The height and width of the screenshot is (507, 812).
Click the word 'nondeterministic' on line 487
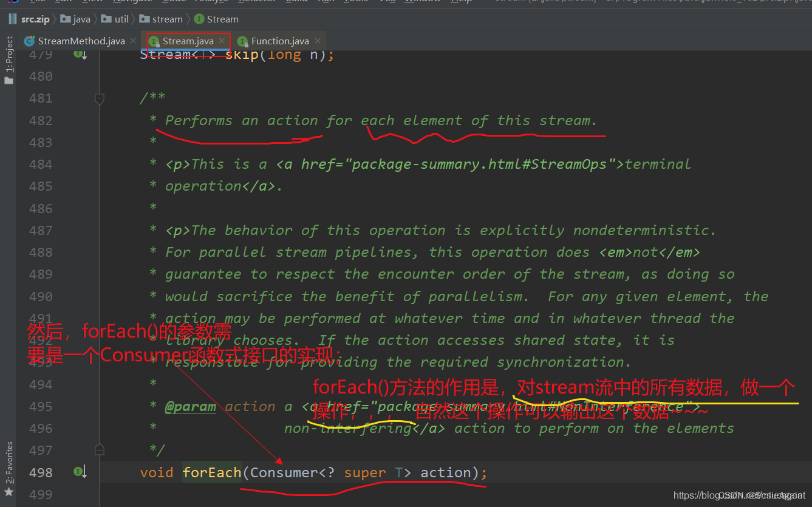click(x=641, y=230)
